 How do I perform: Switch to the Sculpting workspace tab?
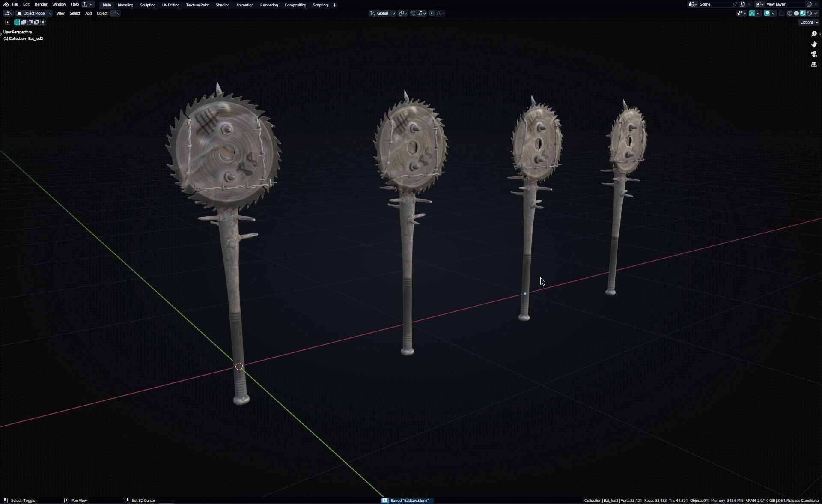tap(148, 5)
